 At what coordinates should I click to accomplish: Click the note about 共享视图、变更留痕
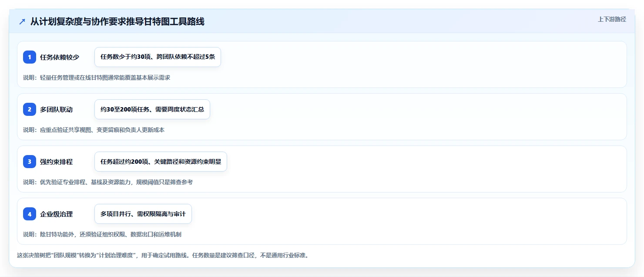[94, 130]
